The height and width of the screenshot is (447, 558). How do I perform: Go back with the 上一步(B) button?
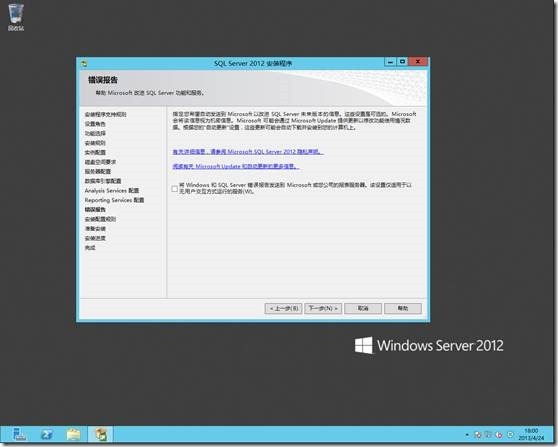click(x=283, y=308)
